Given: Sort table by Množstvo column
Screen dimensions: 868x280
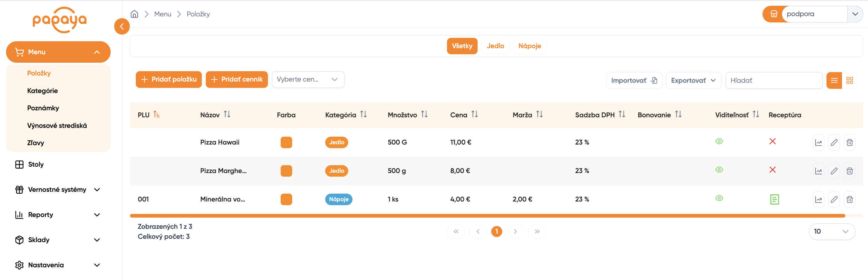Looking at the screenshot, I should coord(424,114).
